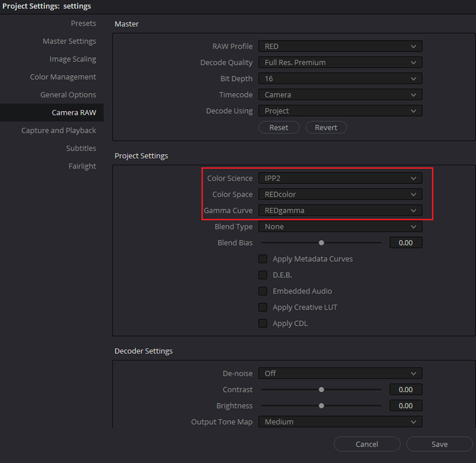Expand the Gamma Curve REDgamma dropdown
The height and width of the screenshot is (463, 476).
(340, 211)
